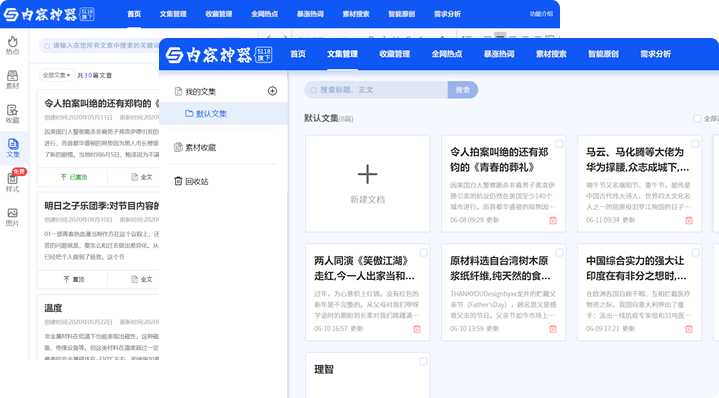Open 收藏 in the back window sidebar
The height and width of the screenshot is (398, 719).
pos(12,114)
